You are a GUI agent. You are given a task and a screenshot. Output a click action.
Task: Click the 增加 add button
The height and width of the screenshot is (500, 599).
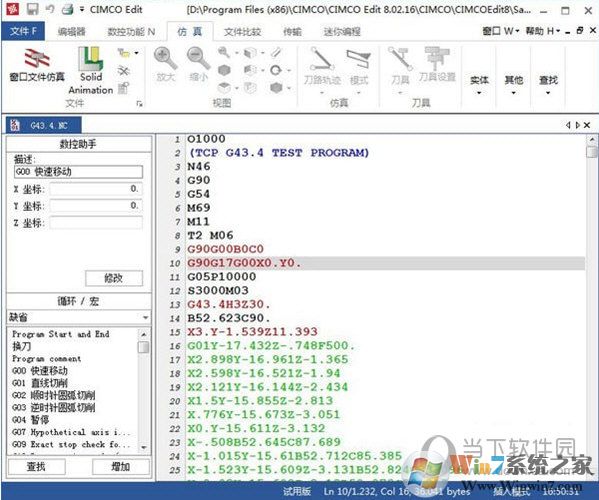[121, 466]
